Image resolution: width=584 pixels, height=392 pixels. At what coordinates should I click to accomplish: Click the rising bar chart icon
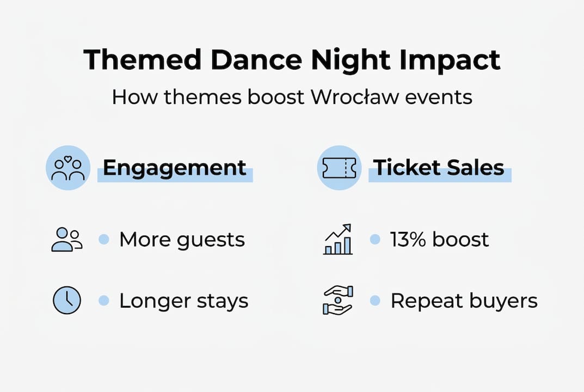(337, 240)
